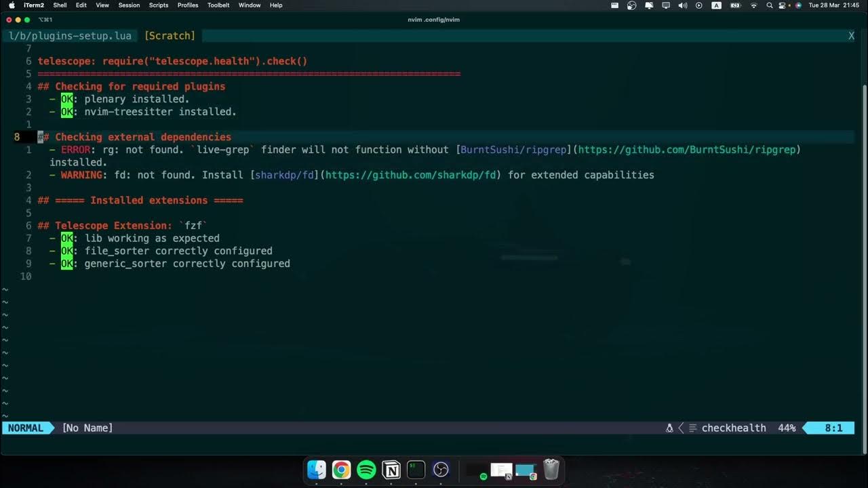Open Wi-Fi status menu
Image resolution: width=868 pixels, height=488 pixels.
point(753,5)
